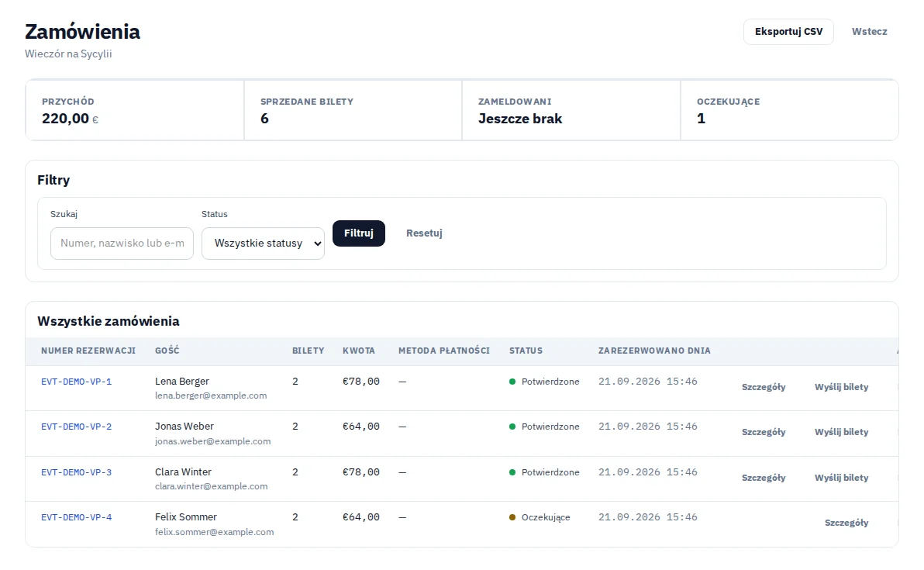924x570 pixels.
Task: Clear filters using Resetuj
Action: click(x=424, y=233)
